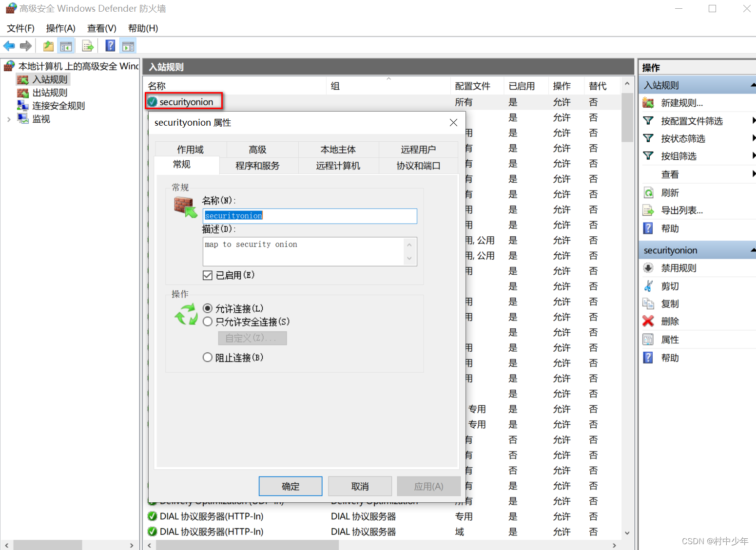Switch to the 协议和端口 tab
756x550 pixels.
point(418,166)
